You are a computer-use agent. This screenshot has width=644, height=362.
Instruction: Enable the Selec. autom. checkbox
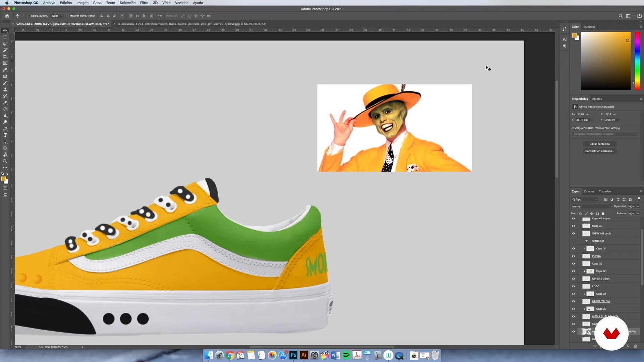pyautogui.click(x=29, y=16)
